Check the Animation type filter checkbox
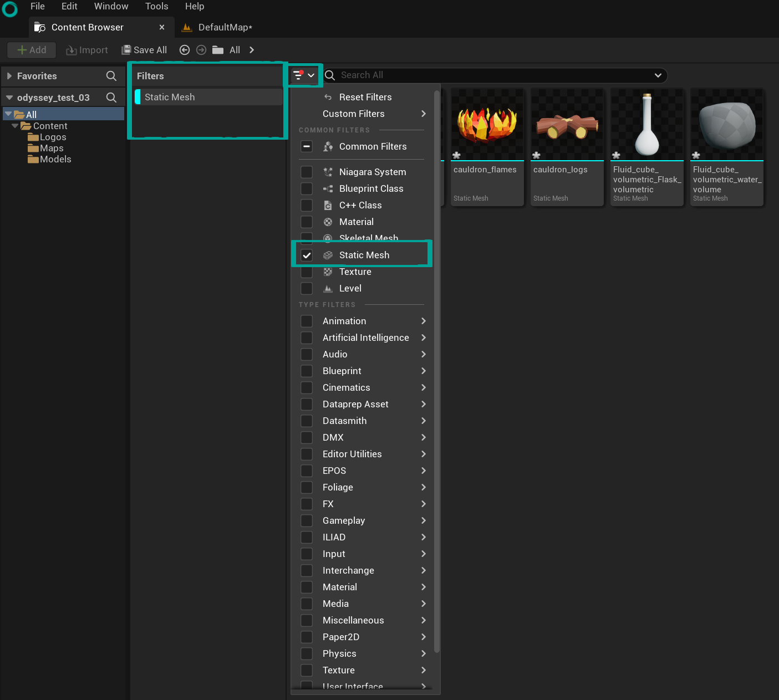779x700 pixels. 307,321
